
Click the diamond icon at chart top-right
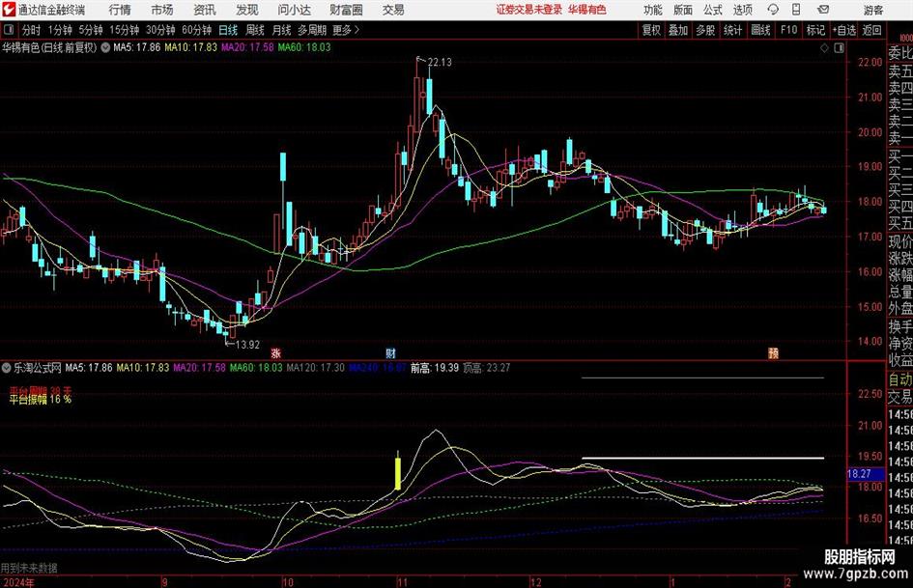pos(824,47)
